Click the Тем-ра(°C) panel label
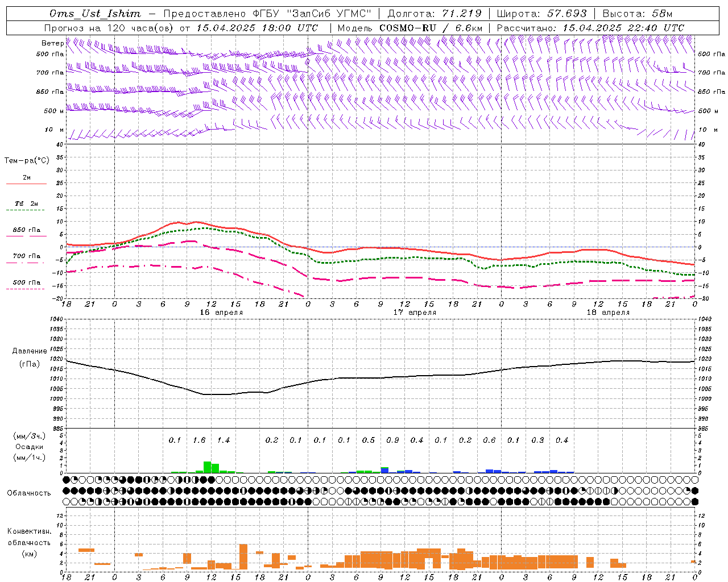The width and height of the screenshot is (728, 582). [x=27, y=161]
